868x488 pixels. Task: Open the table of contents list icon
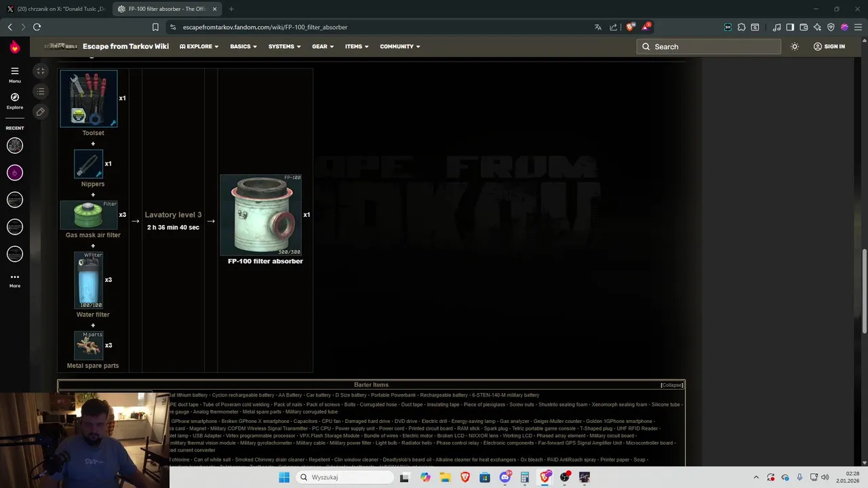coord(41,91)
